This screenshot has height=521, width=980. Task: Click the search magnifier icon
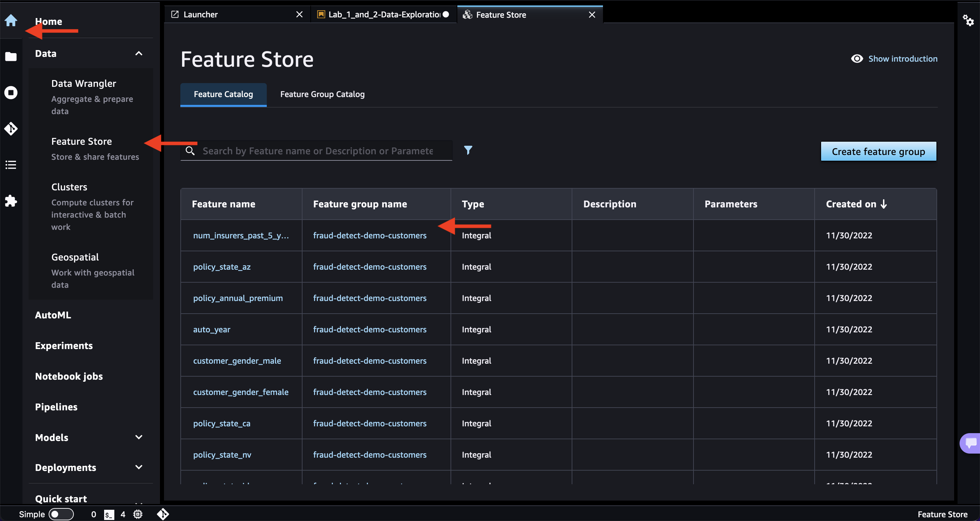[x=190, y=151]
